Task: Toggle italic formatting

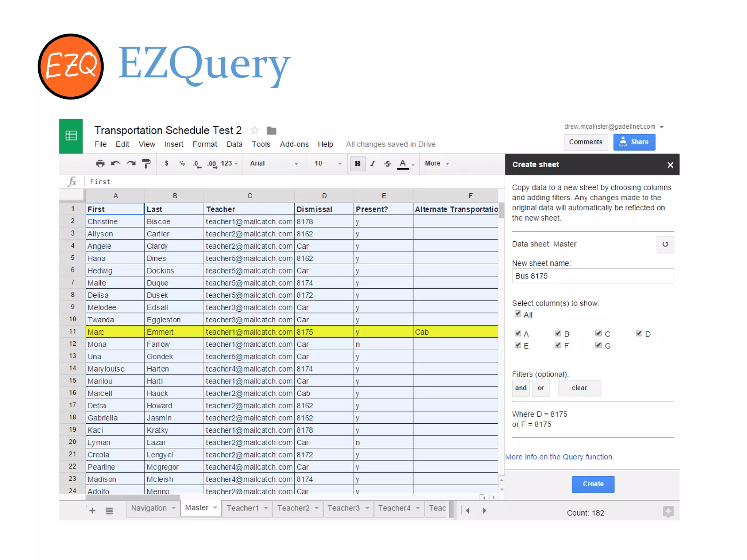Action: click(373, 164)
